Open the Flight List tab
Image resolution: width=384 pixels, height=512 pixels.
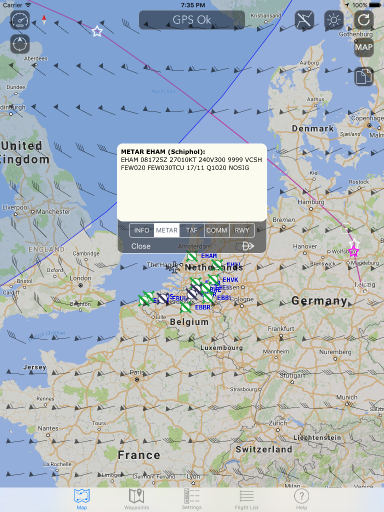click(246, 499)
